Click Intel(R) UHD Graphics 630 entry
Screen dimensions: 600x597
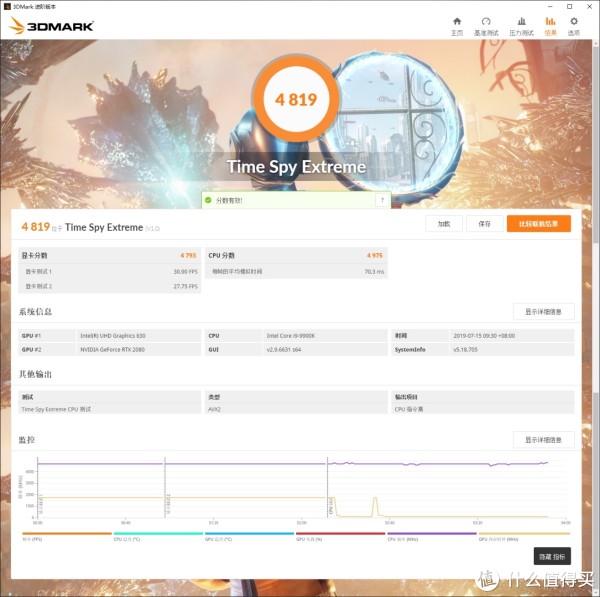tap(112, 336)
